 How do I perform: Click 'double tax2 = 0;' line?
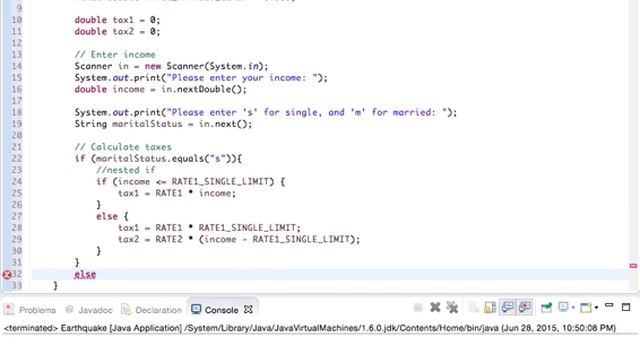[x=117, y=31]
